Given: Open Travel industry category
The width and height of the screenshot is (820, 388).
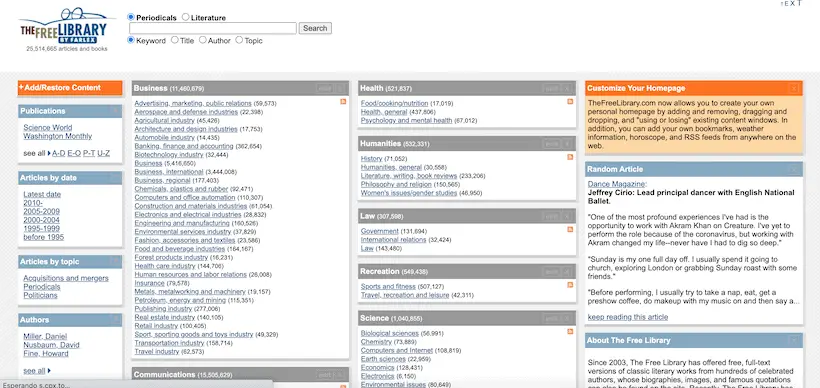Looking at the screenshot, I should 157,351.
